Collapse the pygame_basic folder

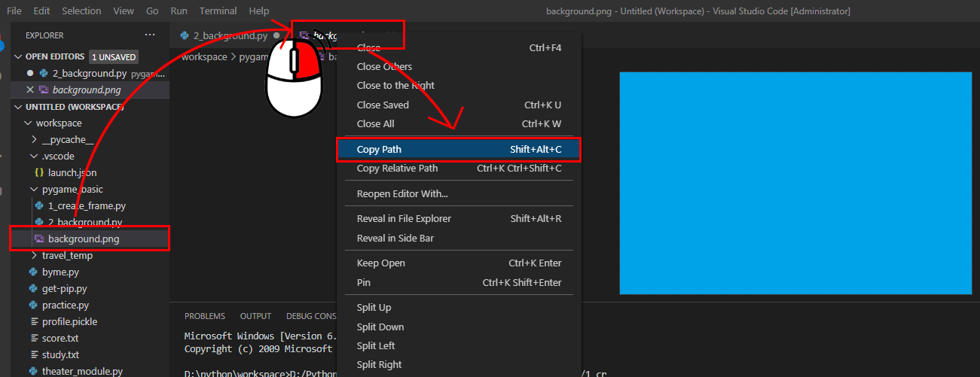click(x=34, y=189)
